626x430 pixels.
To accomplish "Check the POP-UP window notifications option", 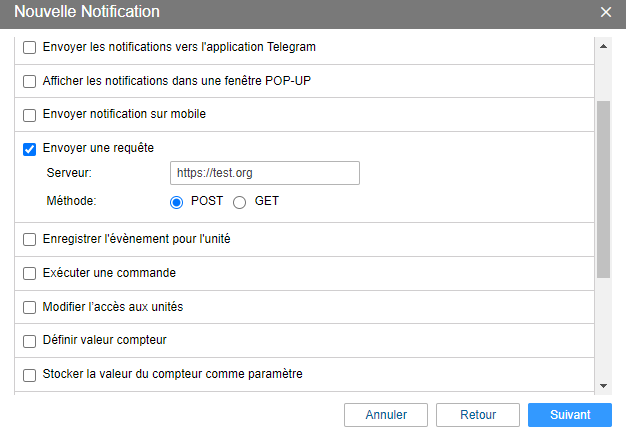I will [x=29, y=81].
